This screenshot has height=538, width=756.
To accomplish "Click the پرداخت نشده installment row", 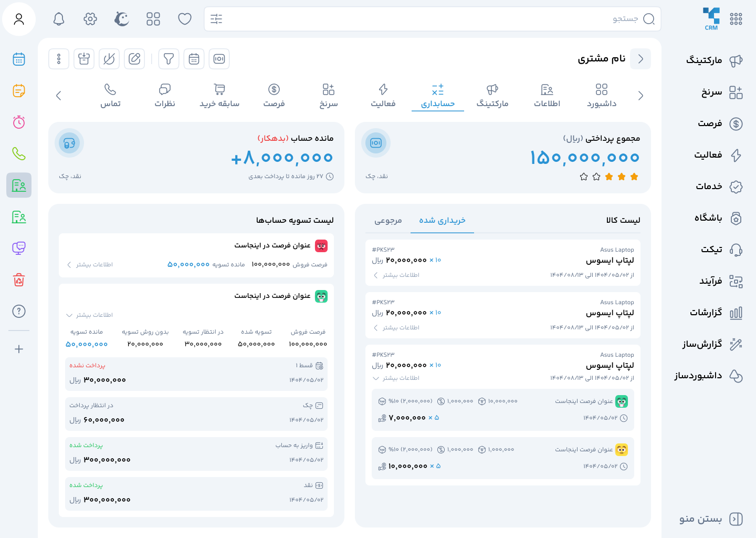I will click(196, 374).
